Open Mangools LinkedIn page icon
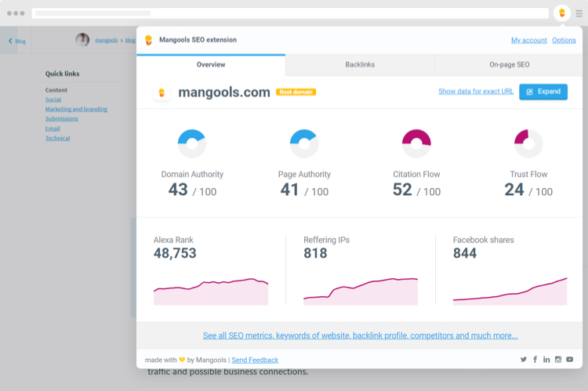 point(546,360)
